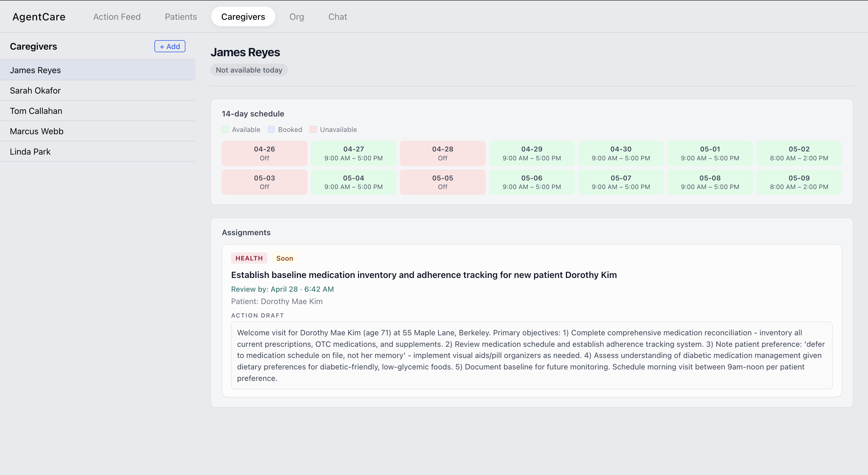
Task: Click the blue Booked legend swatch
Action: click(x=271, y=130)
